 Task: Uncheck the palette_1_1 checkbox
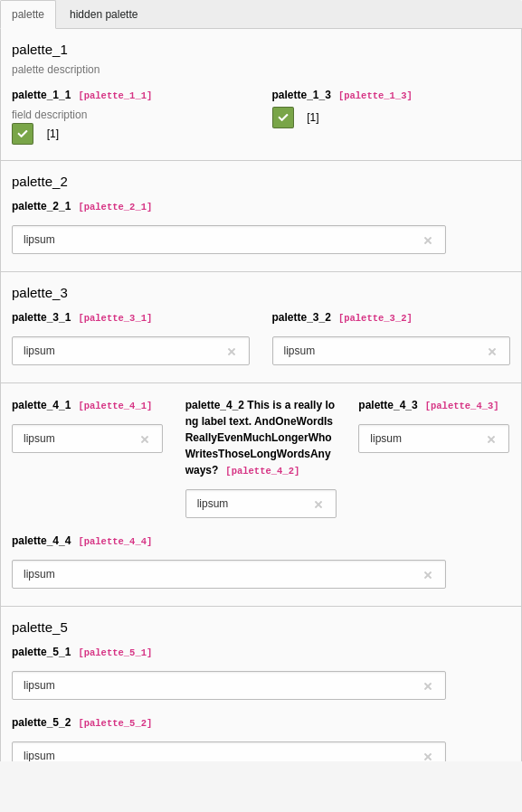(23, 134)
